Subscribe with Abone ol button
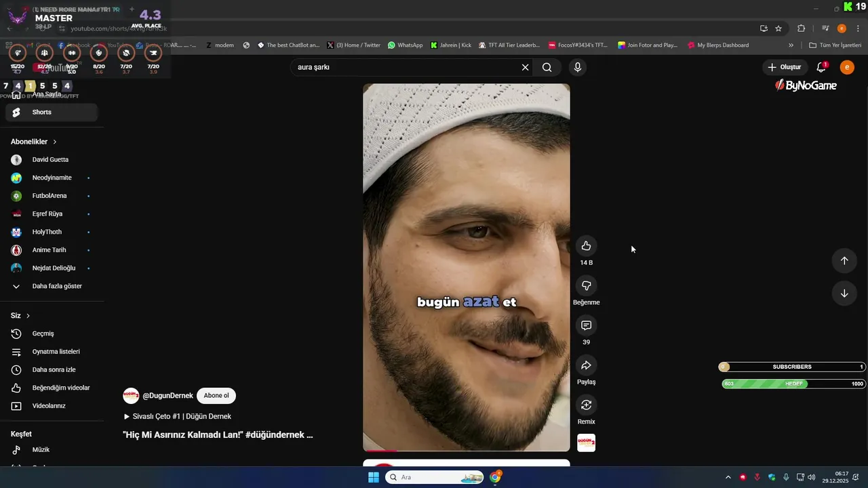 216,396
